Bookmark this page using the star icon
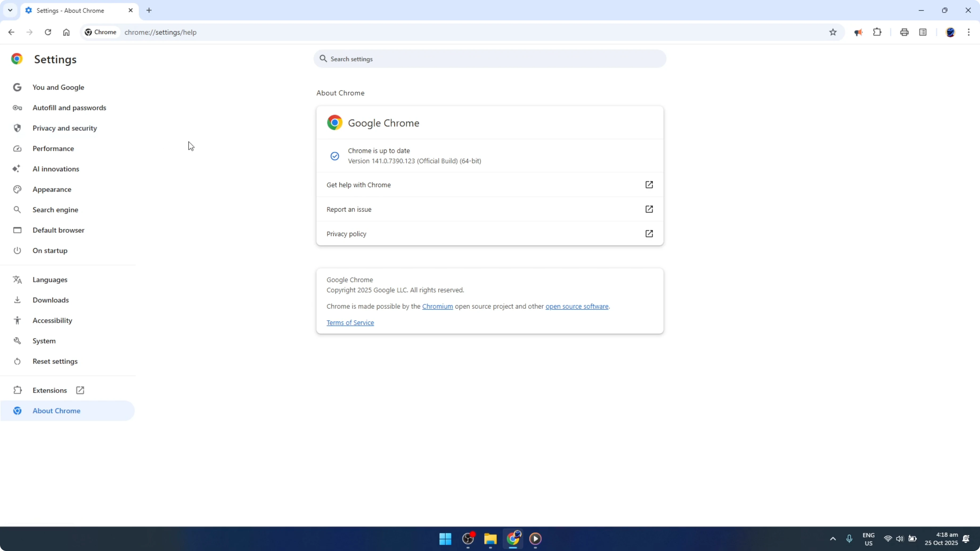 (832, 32)
